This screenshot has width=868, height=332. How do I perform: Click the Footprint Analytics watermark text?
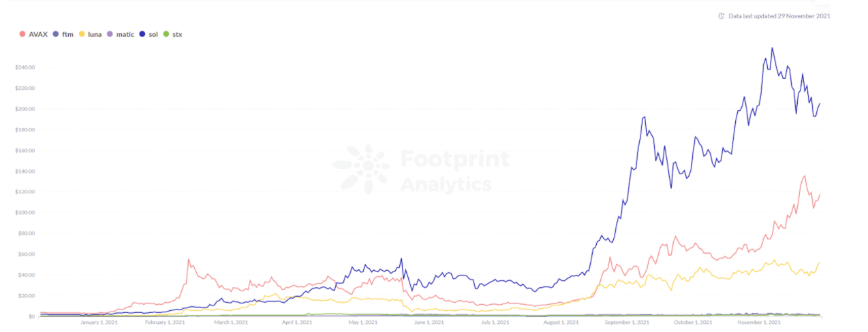[x=454, y=171]
